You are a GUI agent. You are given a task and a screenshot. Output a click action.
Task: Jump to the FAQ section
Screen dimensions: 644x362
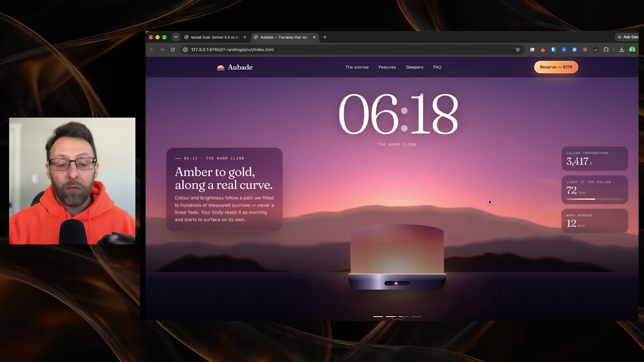[x=438, y=67]
